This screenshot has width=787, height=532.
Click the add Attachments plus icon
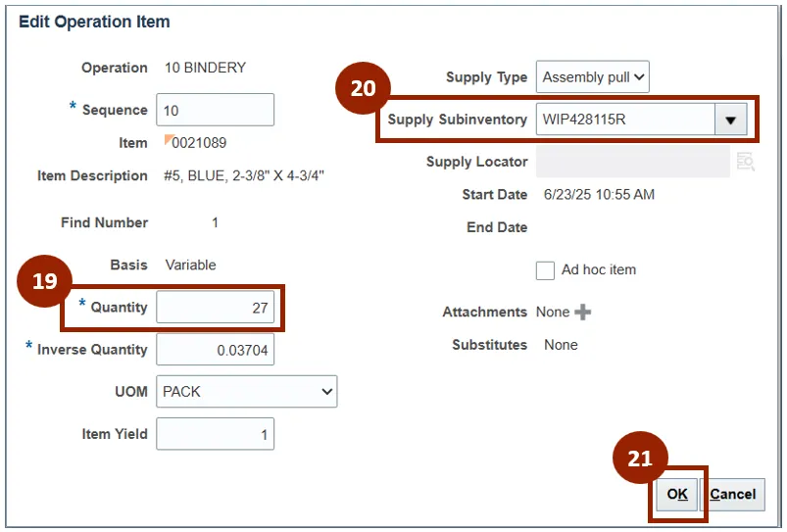tap(583, 312)
